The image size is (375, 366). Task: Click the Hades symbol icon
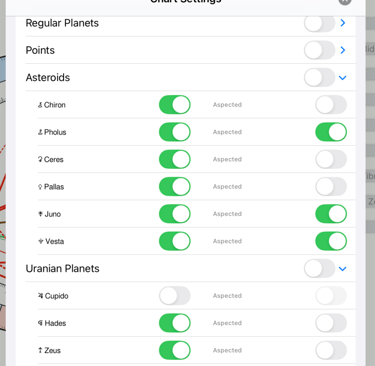(x=40, y=323)
